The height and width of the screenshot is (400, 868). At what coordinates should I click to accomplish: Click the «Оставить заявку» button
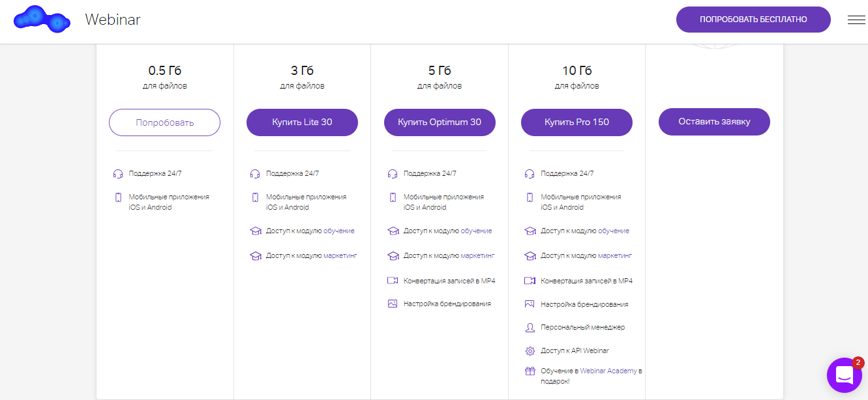coord(714,122)
